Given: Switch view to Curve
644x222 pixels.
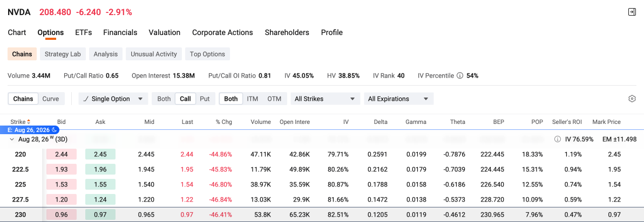Looking at the screenshot, I should (x=51, y=99).
